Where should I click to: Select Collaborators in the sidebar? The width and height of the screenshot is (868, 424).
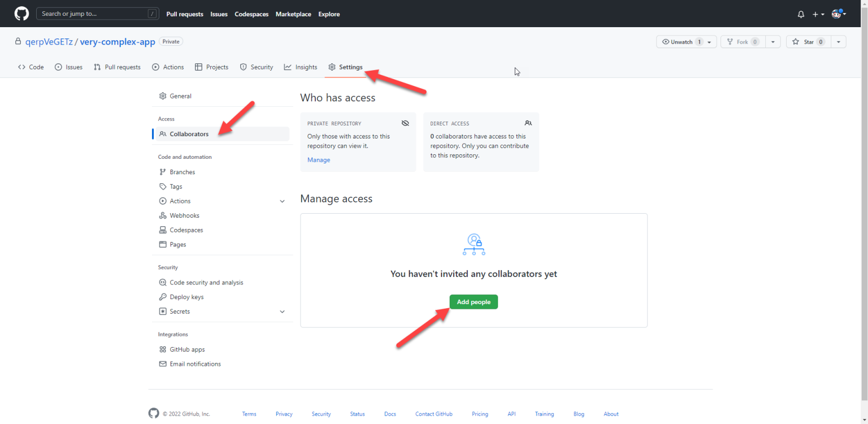click(220, 134)
